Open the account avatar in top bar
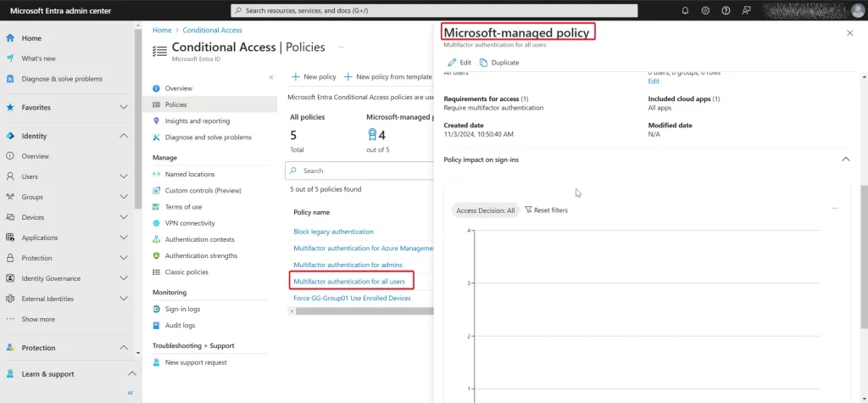 857,10
